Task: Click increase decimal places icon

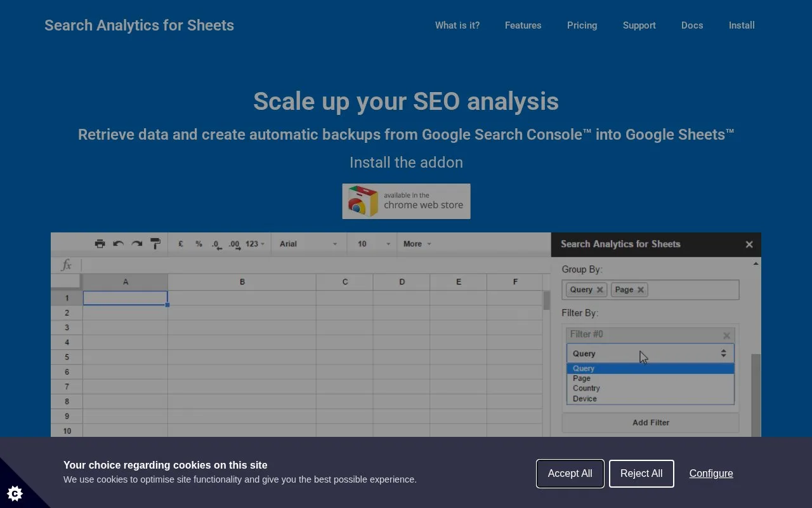Action: (x=235, y=244)
